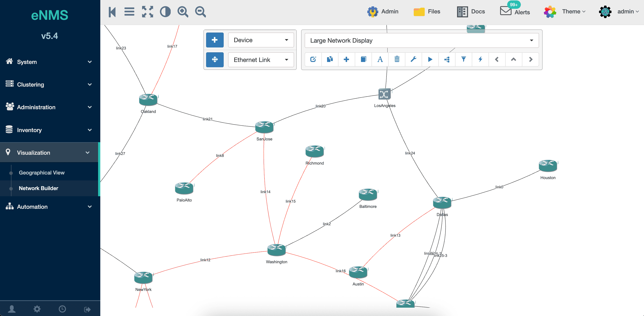The image size is (644, 316).
Task: Click the eNMS logo title
Action: pyautogui.click(x=49, y=15)
